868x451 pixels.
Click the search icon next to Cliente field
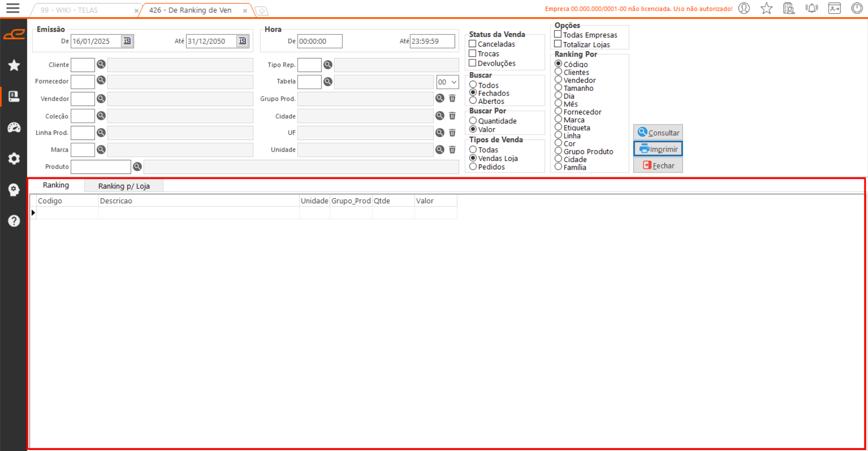pyautogui.click(x=101, y=65)
